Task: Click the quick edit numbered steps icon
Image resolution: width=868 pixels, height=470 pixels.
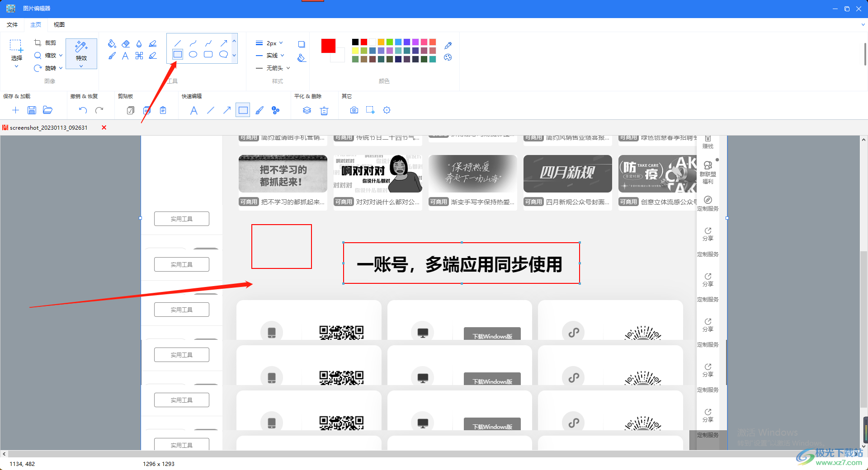Action: [275, 110]
